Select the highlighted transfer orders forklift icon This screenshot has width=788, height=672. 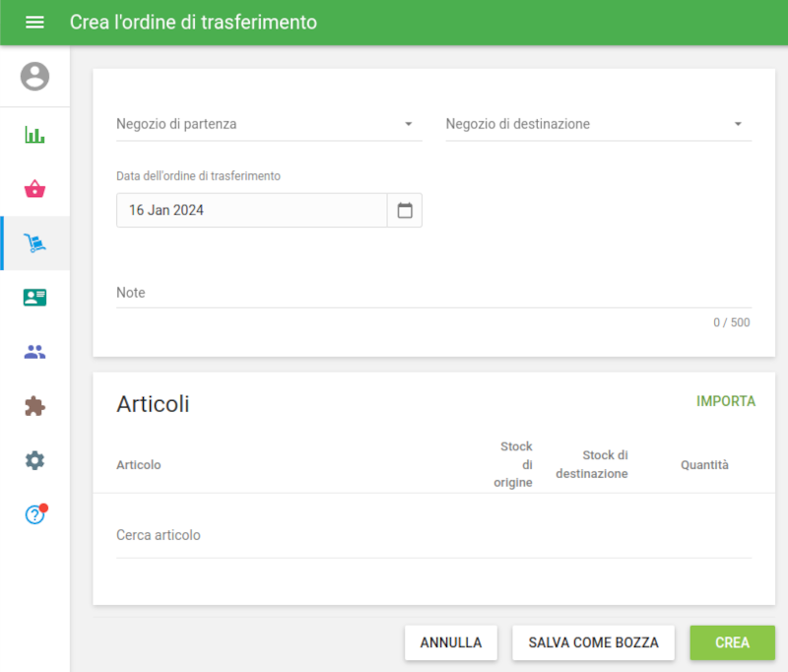34,241
